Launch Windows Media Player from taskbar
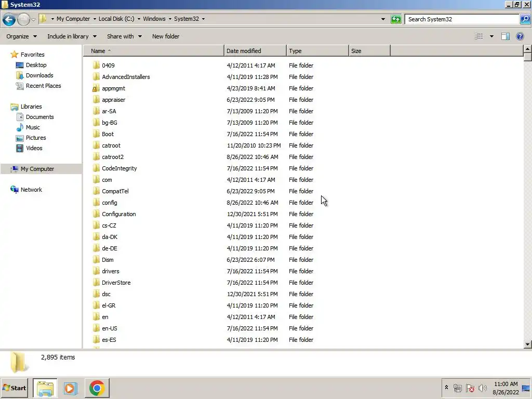532x399 pixels. click(x=71, y=388)
